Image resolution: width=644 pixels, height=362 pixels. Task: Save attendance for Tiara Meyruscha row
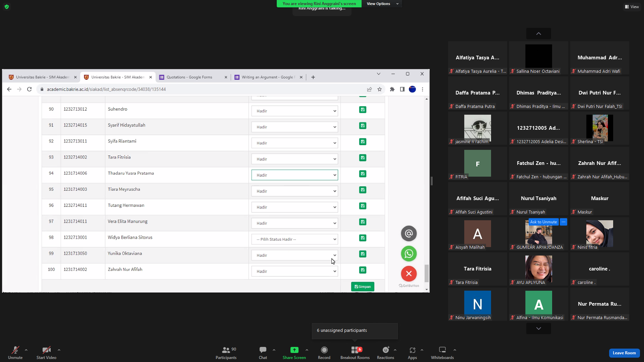pos(363,190)
